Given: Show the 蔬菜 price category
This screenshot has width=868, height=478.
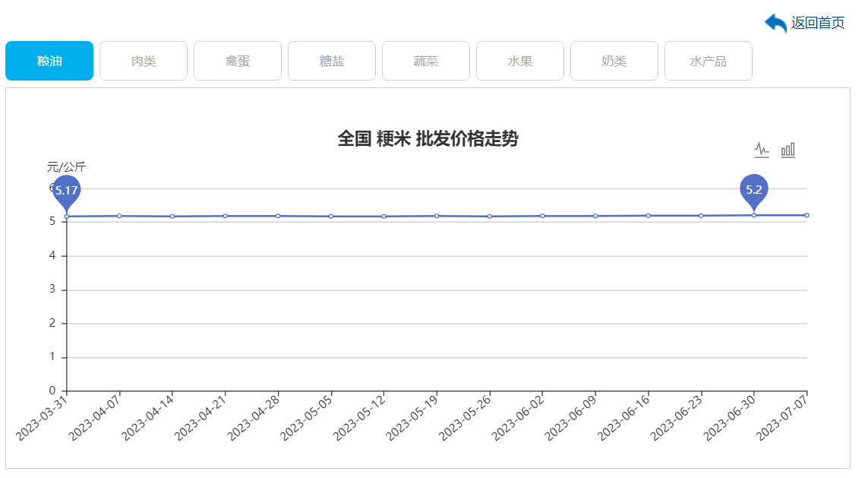Looking at the screenshot, I should 426,61.
